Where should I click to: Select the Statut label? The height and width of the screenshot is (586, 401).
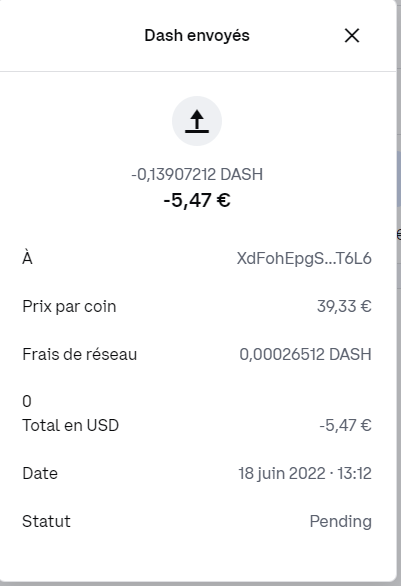point(46,521)
